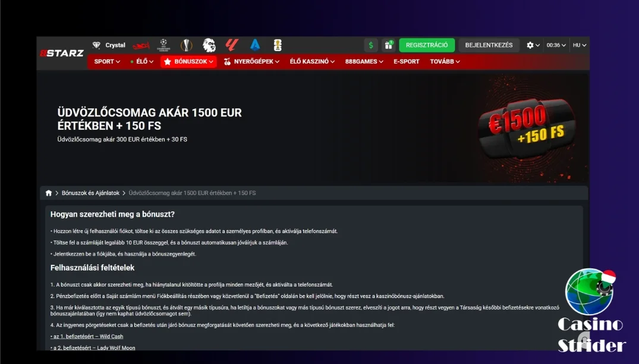Click the 300 EUR értékben + 30 FS subtitle

pyautogui.click(x=122, y=140)
